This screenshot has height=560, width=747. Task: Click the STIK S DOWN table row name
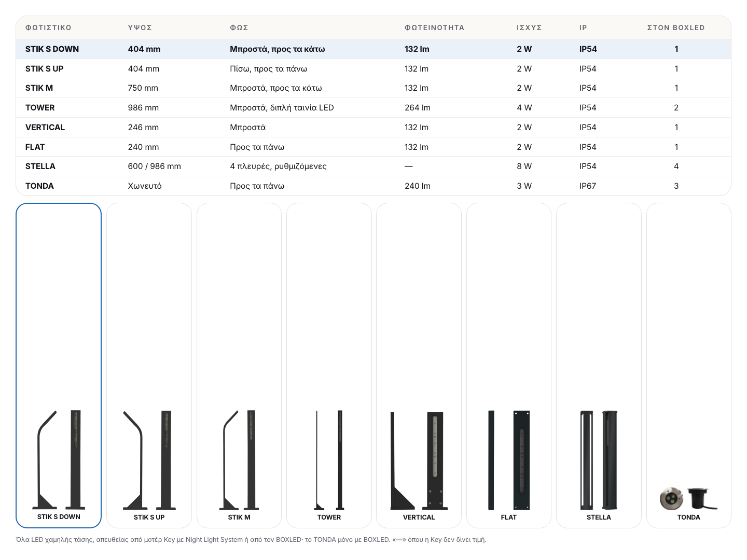(x=52, y=49)
